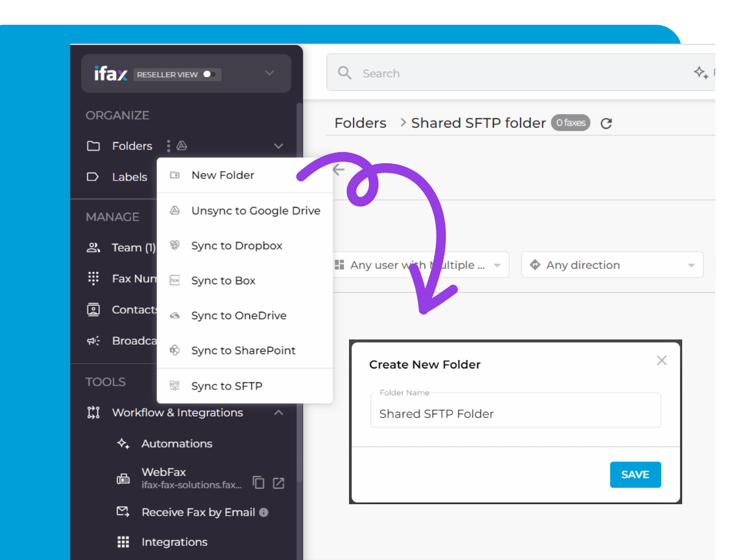Expand the Any user with Multiple filter

497,265
